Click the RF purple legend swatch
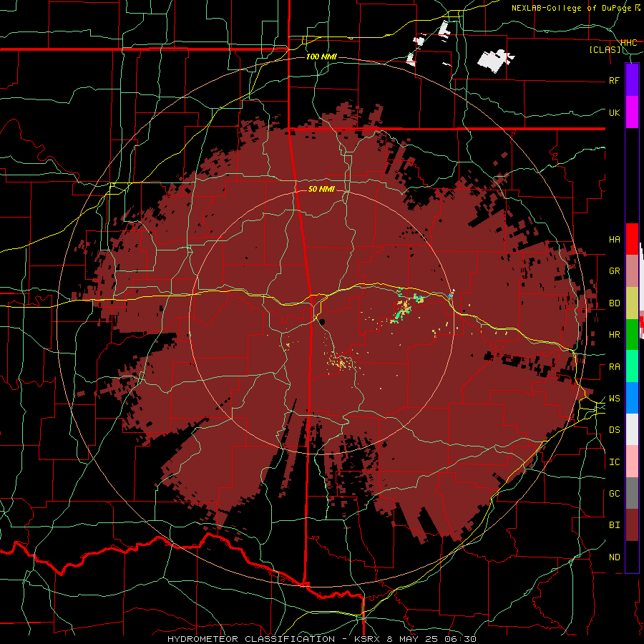The height and width of the screenshot is (644, 644). (x=632, y=80)
